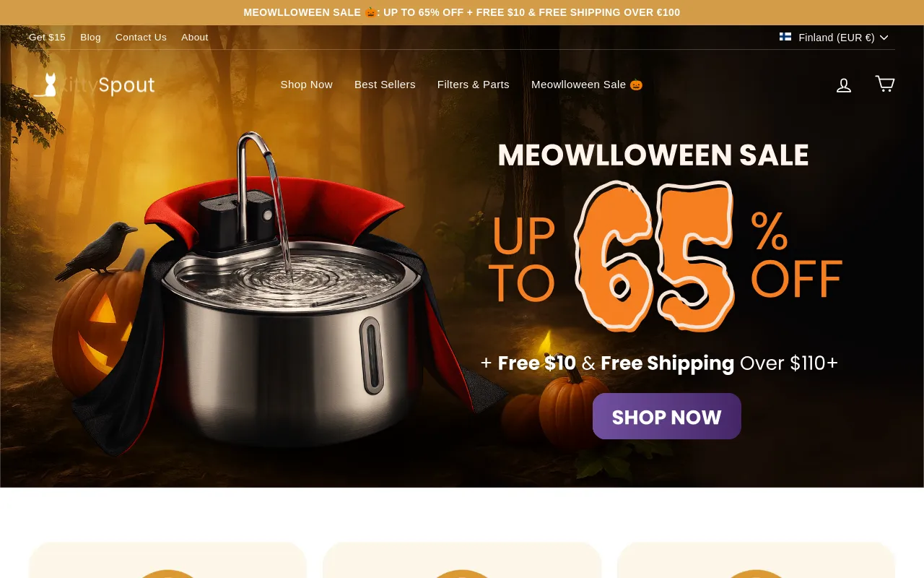Viewport: 924px width, 578px height.
Task: Visit the Blog link
Action: [x=91, y=38]
